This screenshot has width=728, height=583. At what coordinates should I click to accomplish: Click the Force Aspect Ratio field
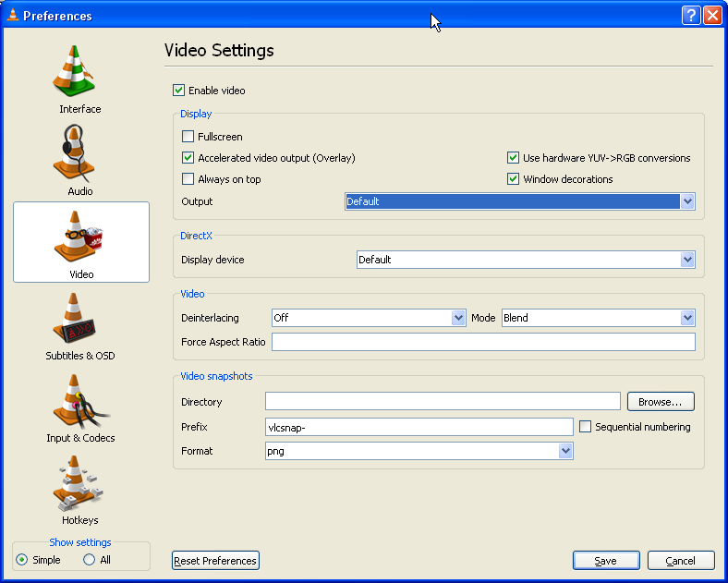point(483,342)
